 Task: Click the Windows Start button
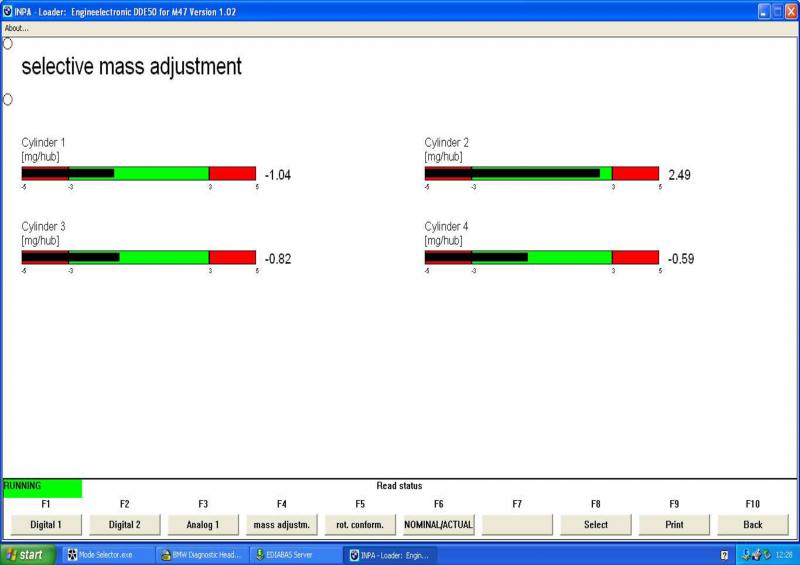tap(27, 554)
